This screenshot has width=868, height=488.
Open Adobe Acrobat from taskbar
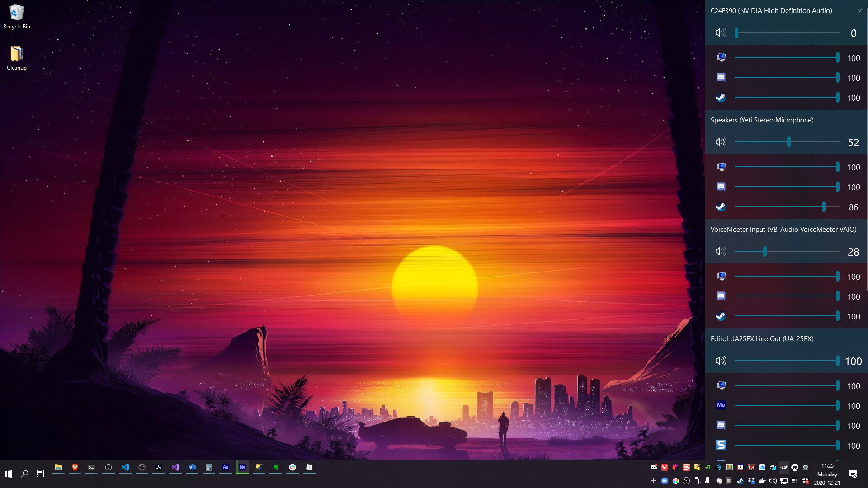pos(159,467)
